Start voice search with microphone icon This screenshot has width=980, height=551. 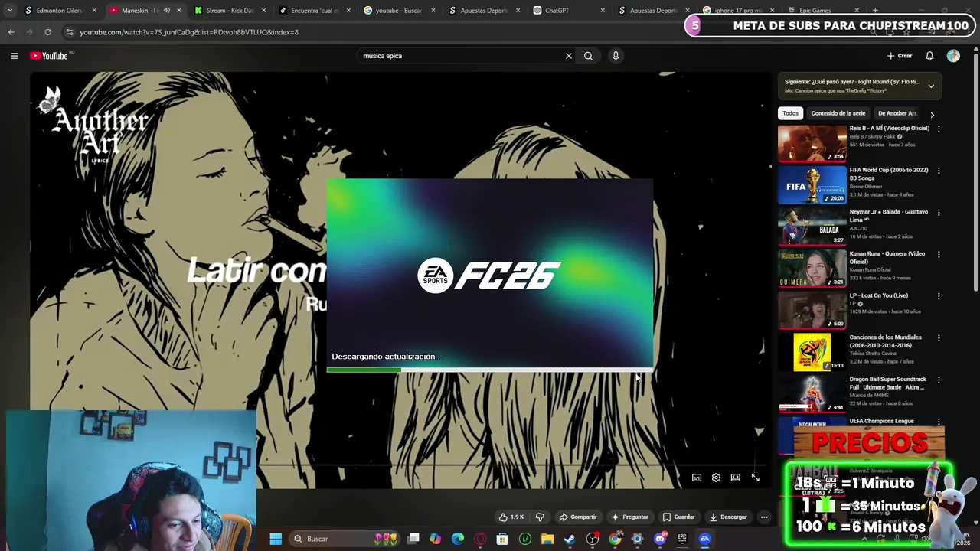pos(615,56)
